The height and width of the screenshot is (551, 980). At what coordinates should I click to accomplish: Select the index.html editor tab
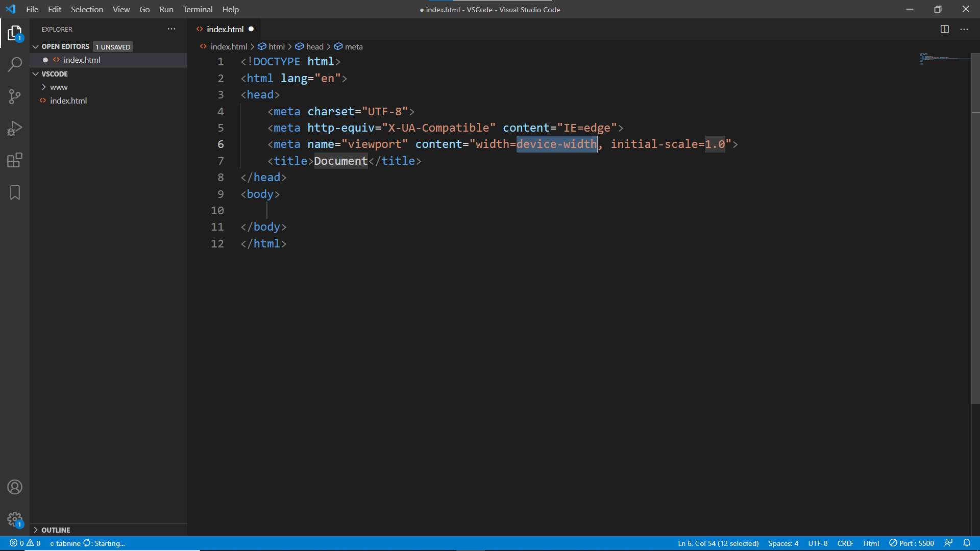point(225,29)
